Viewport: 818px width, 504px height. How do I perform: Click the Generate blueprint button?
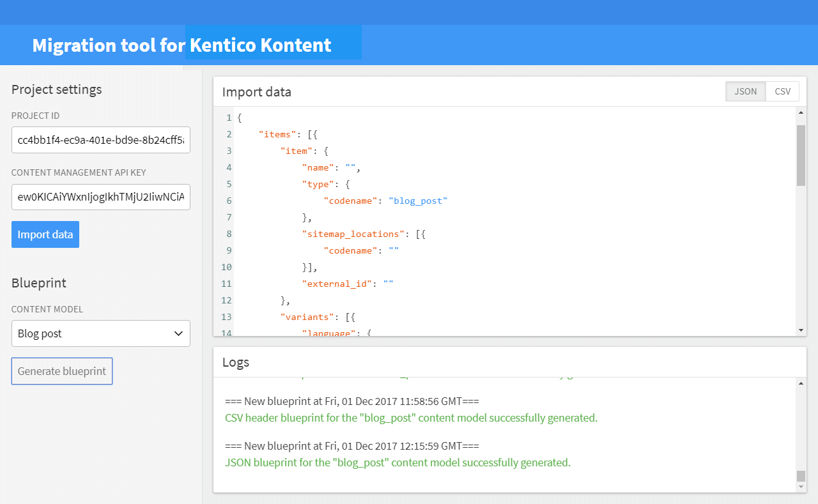tap(62, 371)
